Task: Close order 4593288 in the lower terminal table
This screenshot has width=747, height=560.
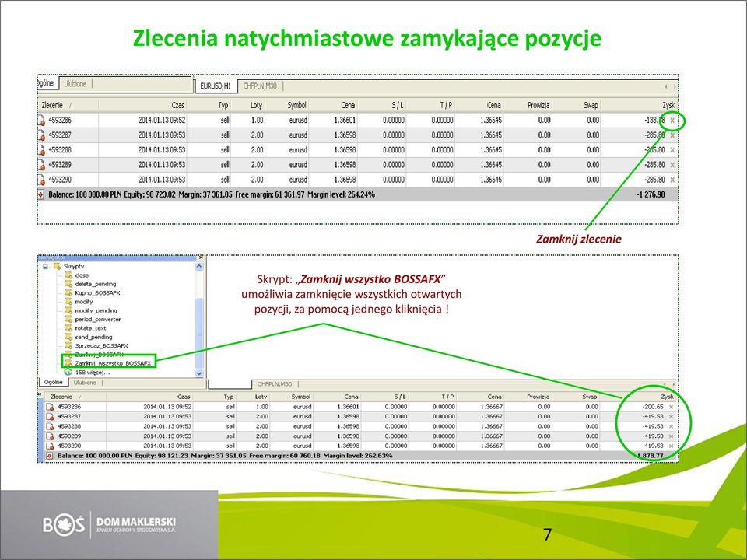Action: tap(672, 427)
